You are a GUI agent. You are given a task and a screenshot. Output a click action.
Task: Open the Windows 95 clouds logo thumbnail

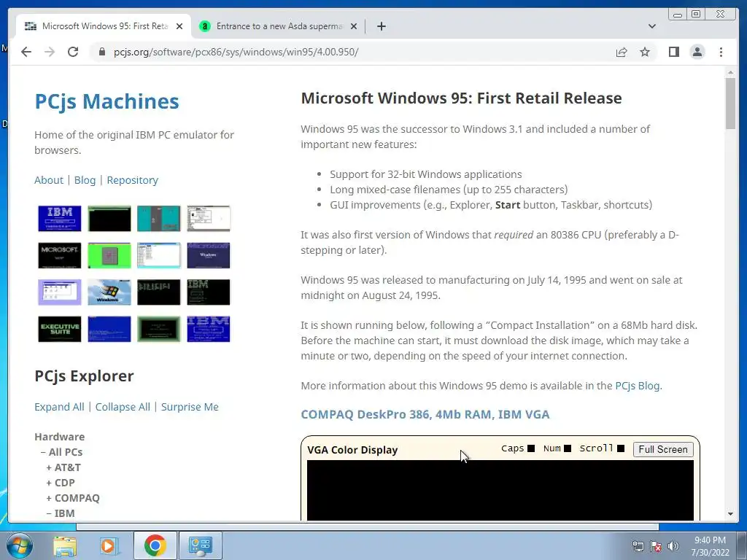109,292
